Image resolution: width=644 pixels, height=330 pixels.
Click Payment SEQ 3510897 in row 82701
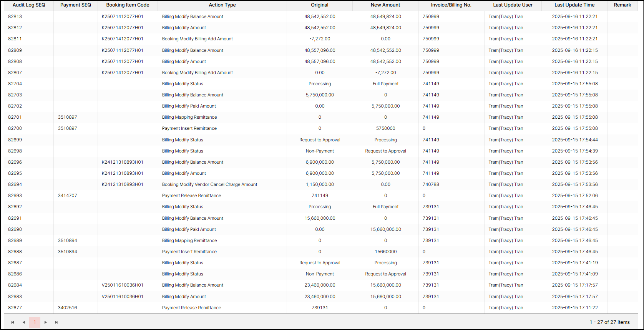68,117
